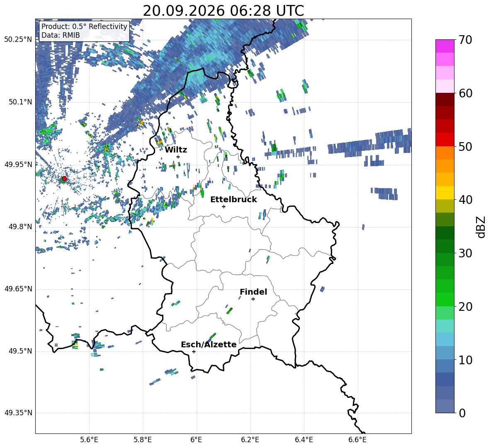
Task: Click the Esch/Alzette station cross marker
Action: pos(194,351)
